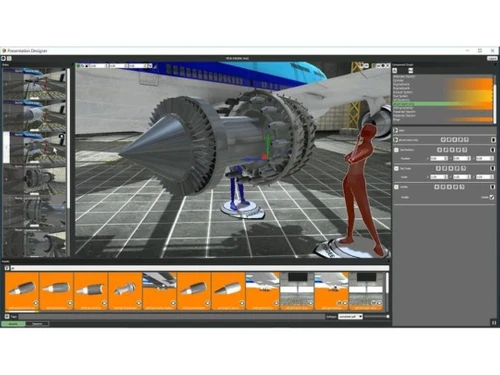Click the assets panel vertical scrollbar

[387, 283]
